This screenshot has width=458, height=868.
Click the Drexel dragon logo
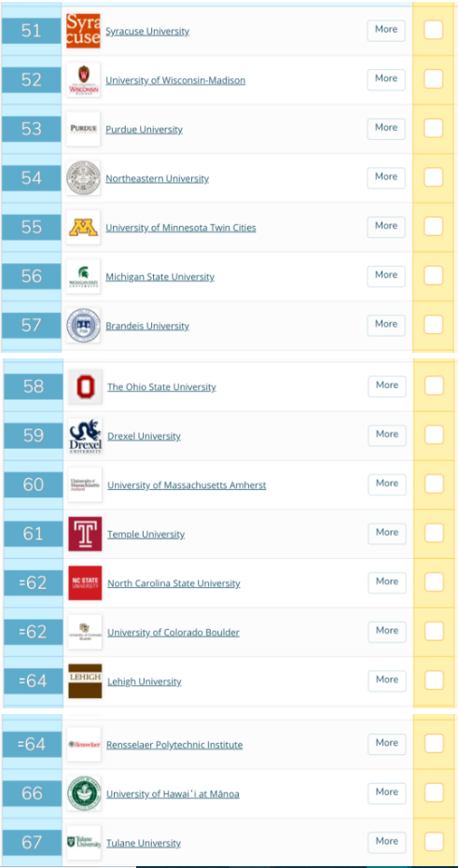click(85, 436)
